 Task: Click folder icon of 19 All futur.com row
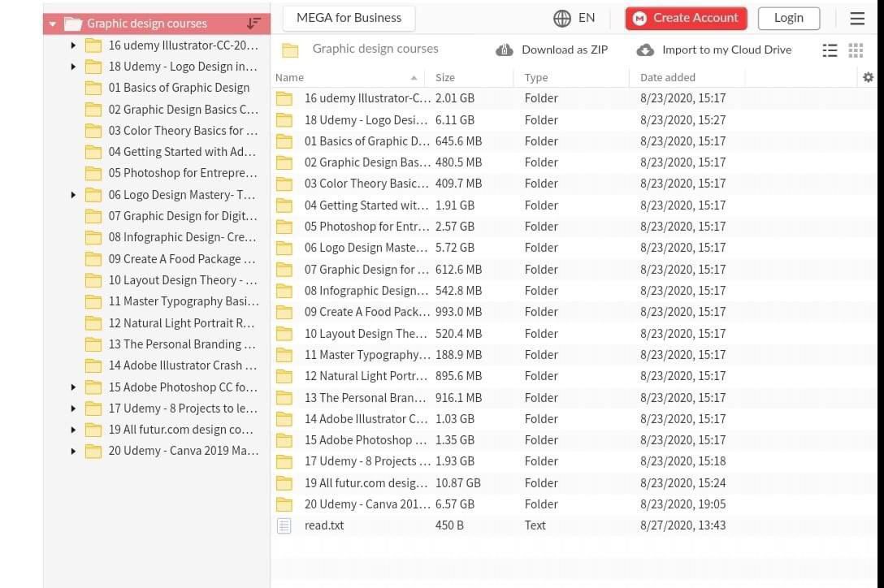pyautogui.click(x=284, y=483)
